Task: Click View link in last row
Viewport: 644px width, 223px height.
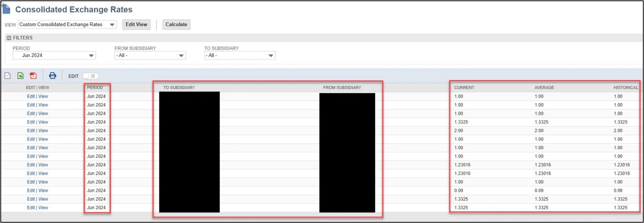Action: [43, 208]
